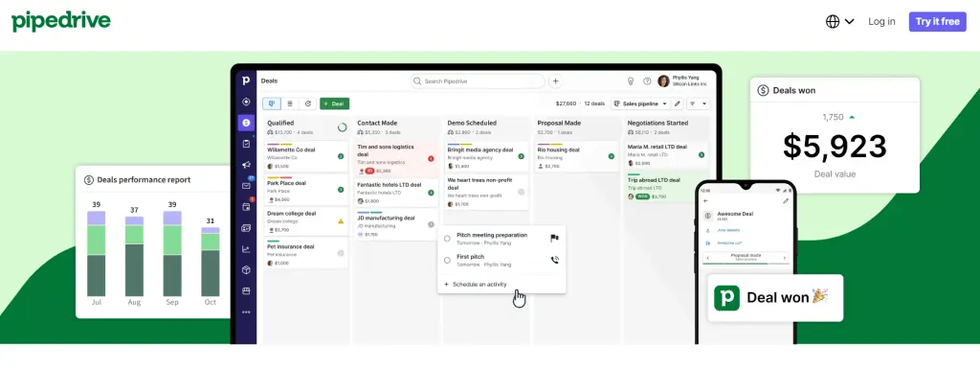Click the lightbulb Sales Assistant icon
The image size is (980, 368).
(631, 81)
